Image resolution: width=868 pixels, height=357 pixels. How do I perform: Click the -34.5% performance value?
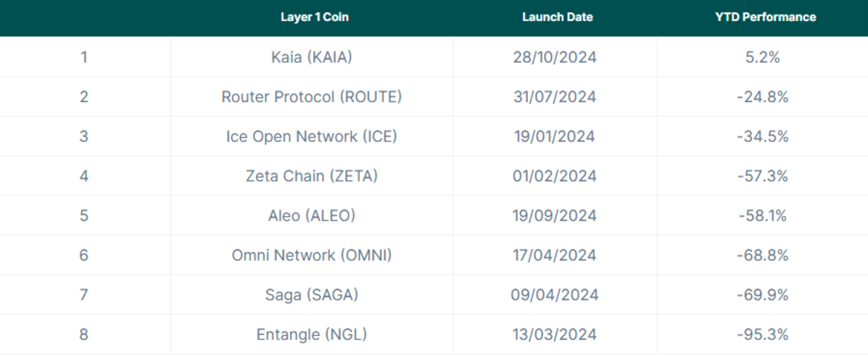click(762, 136)
